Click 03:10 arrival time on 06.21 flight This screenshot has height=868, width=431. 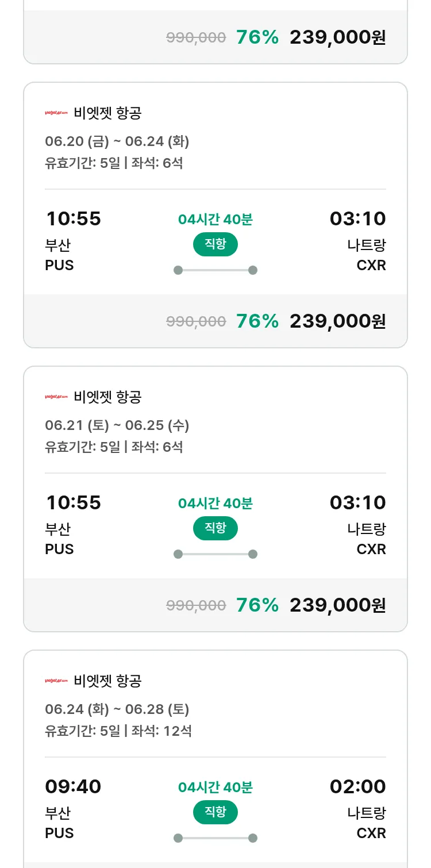coord(357,503)
